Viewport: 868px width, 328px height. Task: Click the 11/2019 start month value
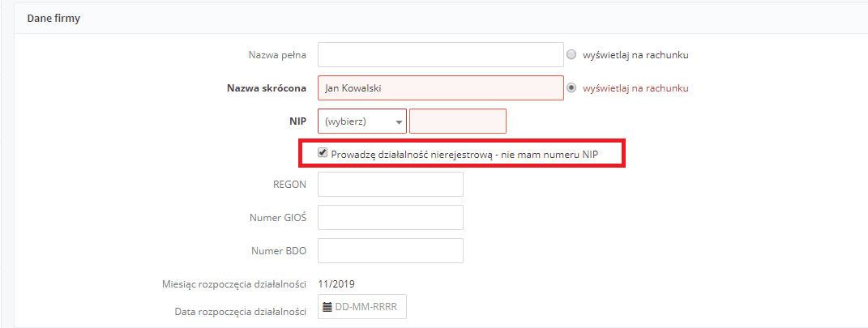pyautogui.click(x=336, y=284)
